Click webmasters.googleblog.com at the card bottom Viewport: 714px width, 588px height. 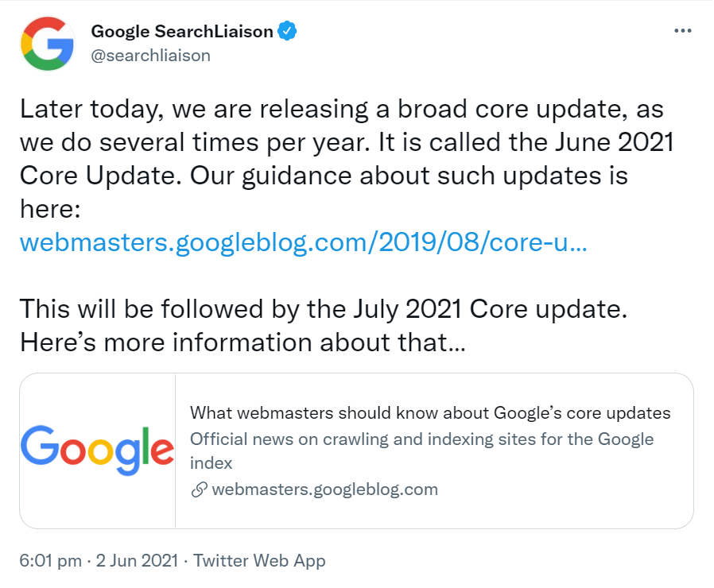pyautogui.click(x=326, y=489)
